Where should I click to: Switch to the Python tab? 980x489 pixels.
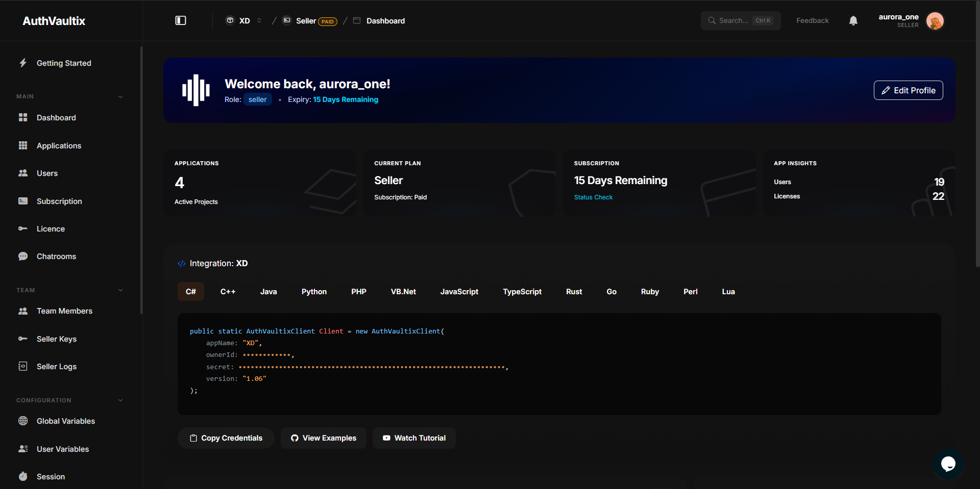(314, 292)
